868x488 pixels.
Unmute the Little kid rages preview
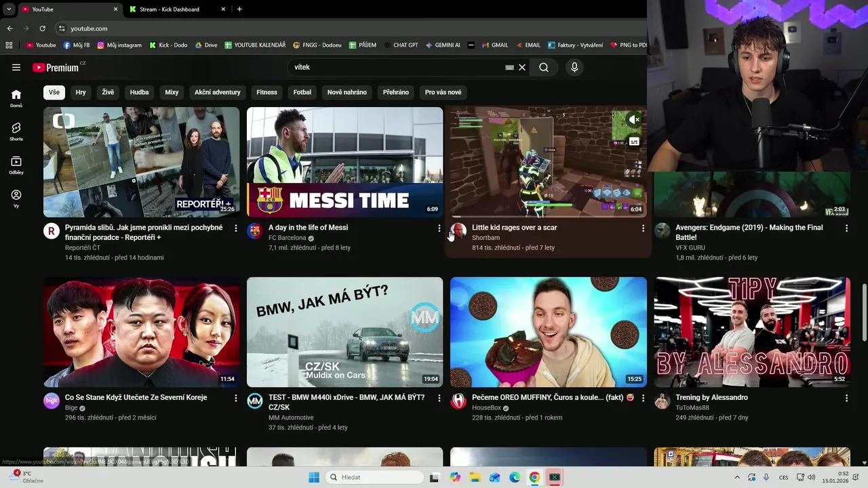(634, 119)
